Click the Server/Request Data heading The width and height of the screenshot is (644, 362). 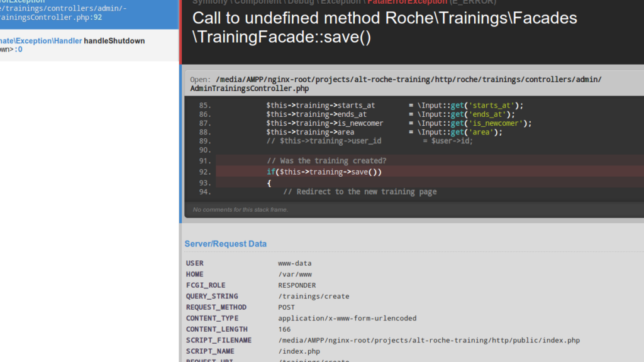pyautogui.click(x=226, y=244)
